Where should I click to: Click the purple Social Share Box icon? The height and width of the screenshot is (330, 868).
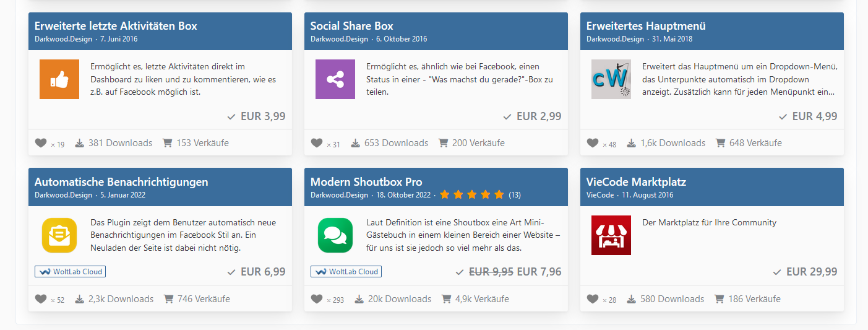tap(335, 79)
